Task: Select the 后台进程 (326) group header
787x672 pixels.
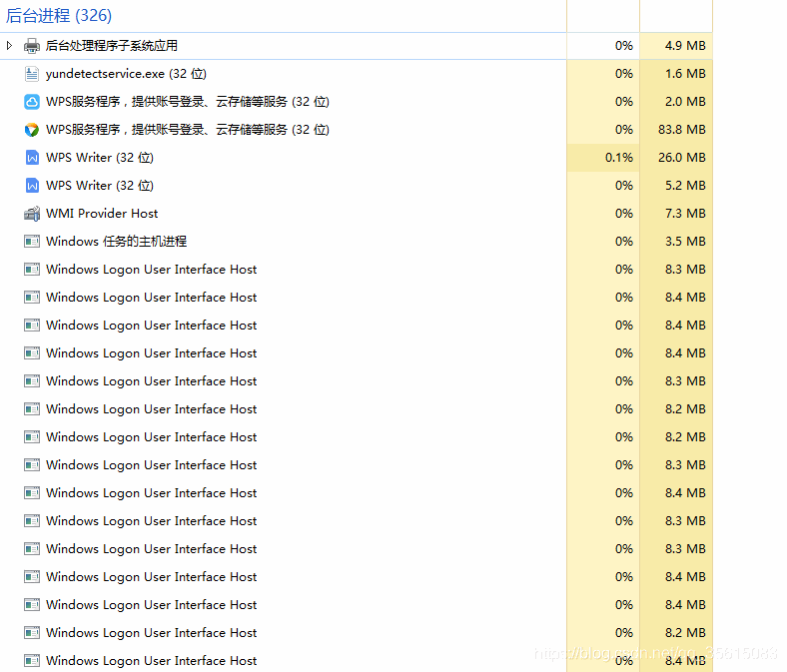Action: [59, 16]
